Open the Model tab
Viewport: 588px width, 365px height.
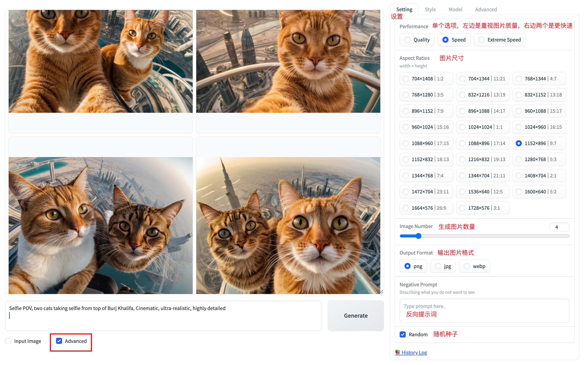[455, 9]
